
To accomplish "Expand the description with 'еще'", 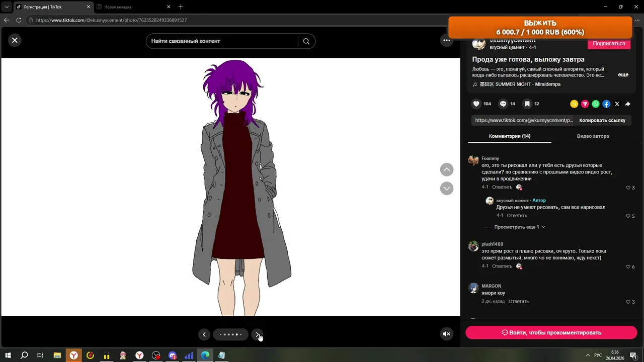I will point(623,74).
